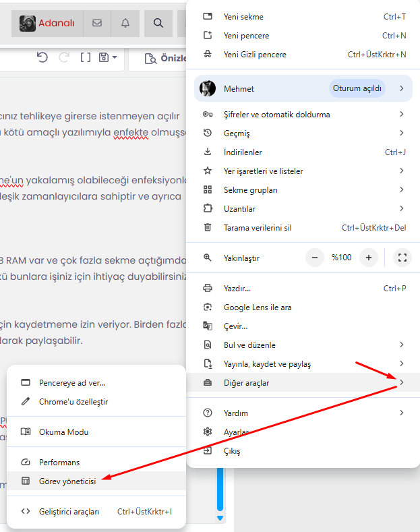Click the undo arrow in editor toolbar
The image size is (420, 532).
coord(42,58)
